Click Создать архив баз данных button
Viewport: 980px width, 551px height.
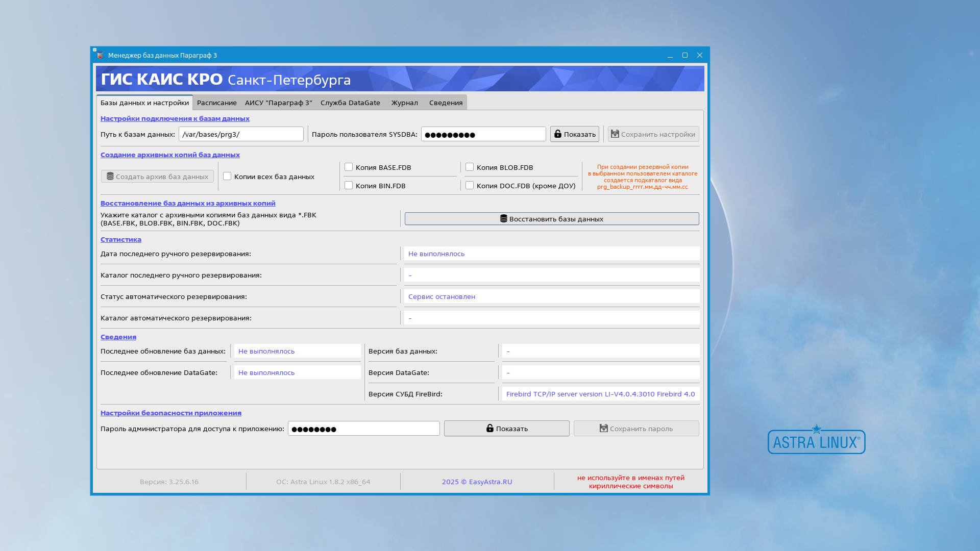(x=157, y=177)
